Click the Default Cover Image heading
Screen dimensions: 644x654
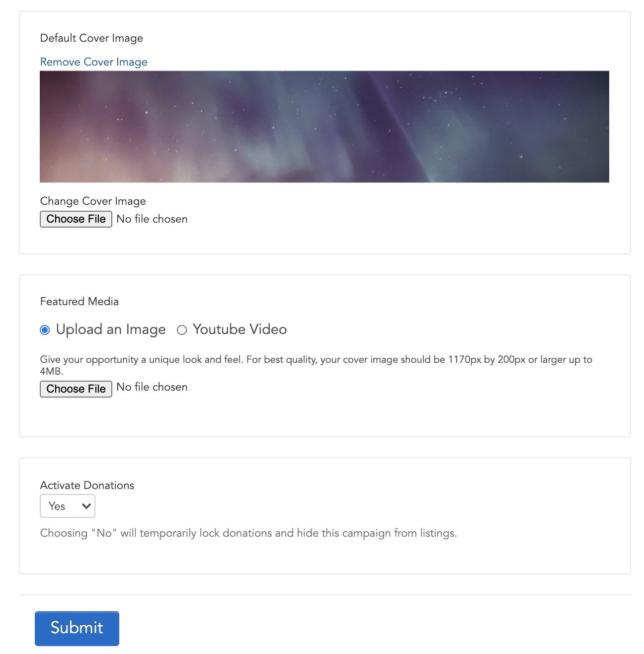click(91, 38)
